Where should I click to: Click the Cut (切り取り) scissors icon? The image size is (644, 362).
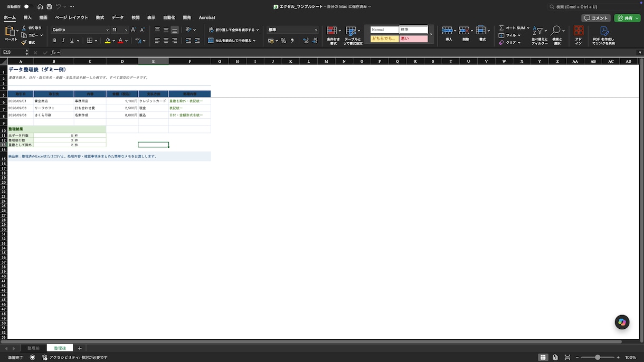click(24, 28)
